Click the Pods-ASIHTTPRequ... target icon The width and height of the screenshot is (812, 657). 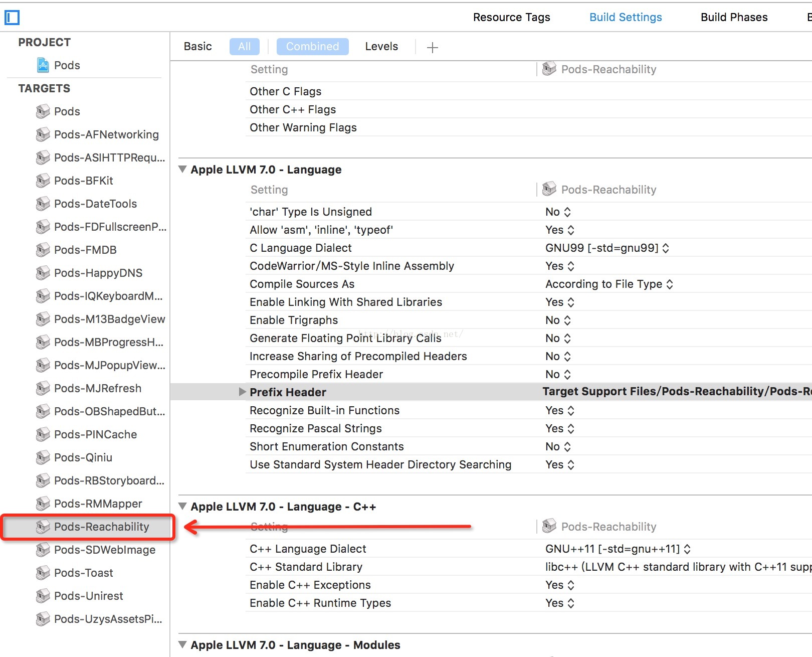point(43,157)
